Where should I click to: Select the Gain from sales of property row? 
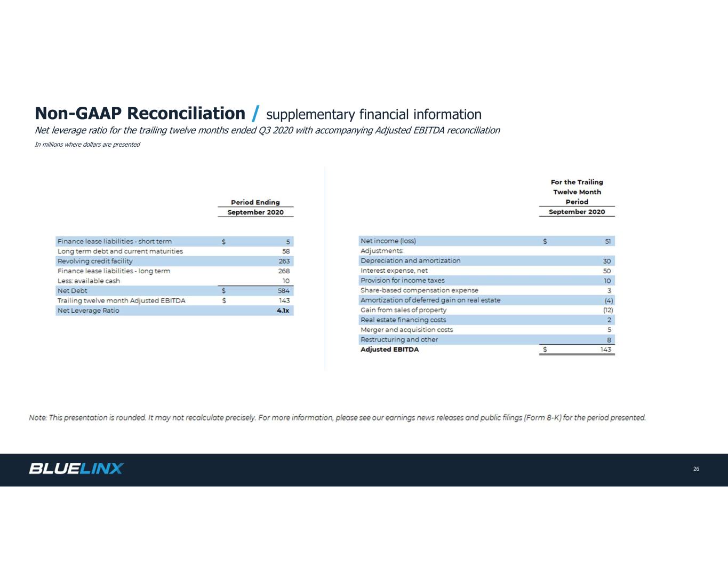403,310
